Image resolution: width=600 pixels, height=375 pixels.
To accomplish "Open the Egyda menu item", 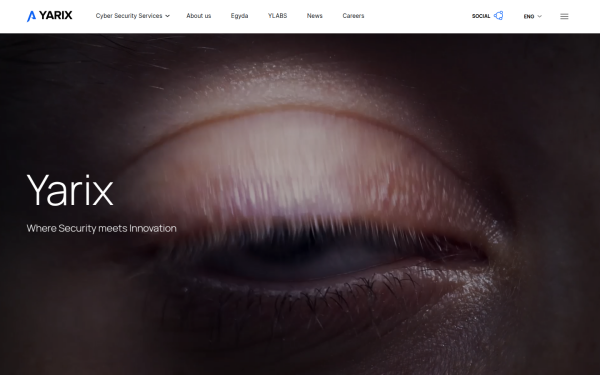I will (240, 16).
